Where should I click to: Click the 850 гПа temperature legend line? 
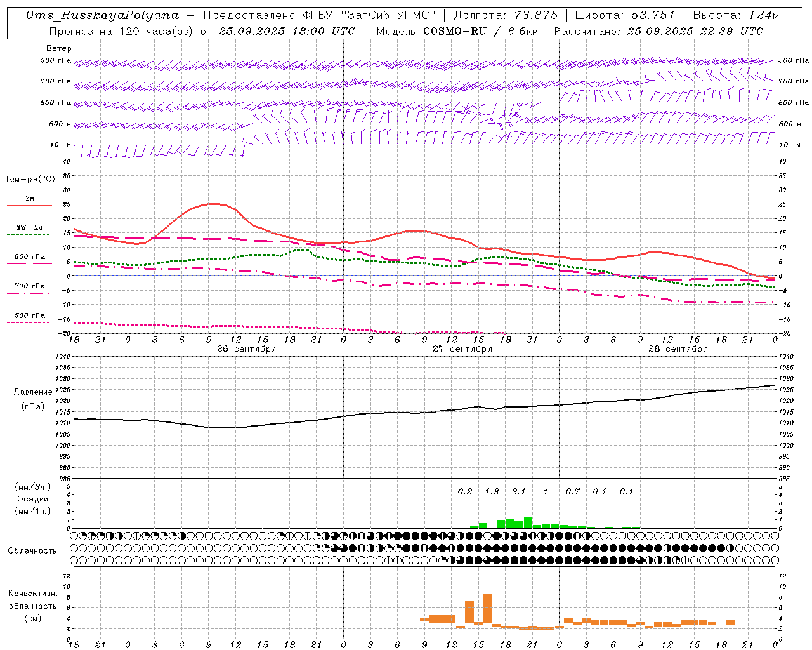[x=29, y=263]
